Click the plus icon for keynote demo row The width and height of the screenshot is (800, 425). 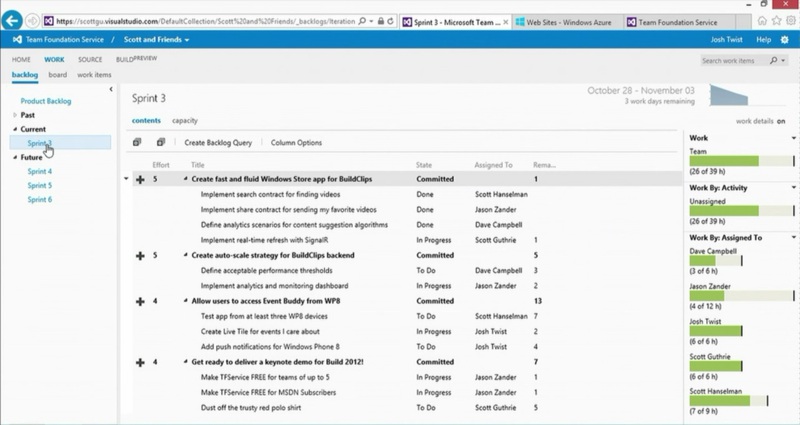(140, 362)
